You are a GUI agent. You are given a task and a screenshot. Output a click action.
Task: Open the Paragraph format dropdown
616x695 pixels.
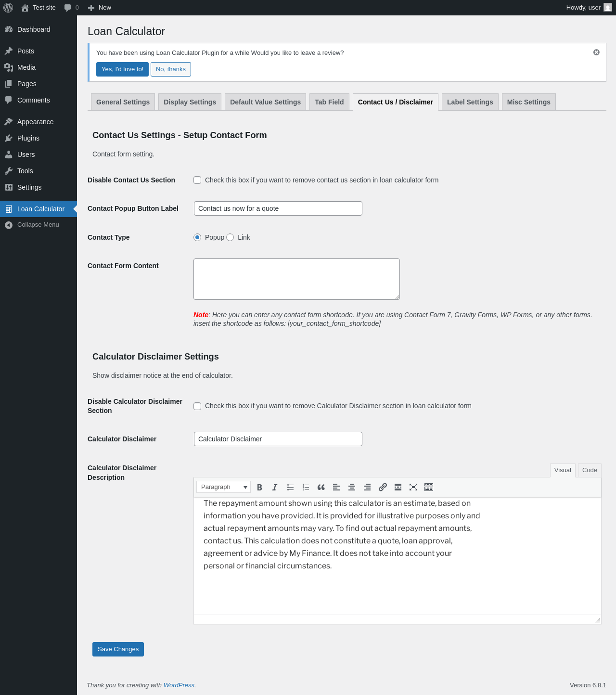coord(223,487)
